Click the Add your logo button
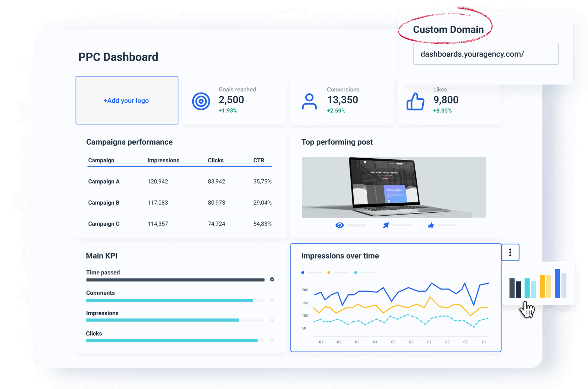 pos(126,100)
